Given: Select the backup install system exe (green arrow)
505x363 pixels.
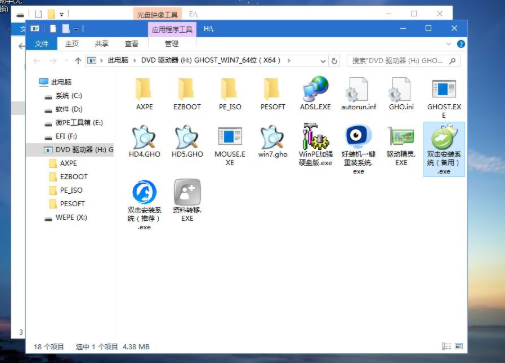Looking at the screenshot, I should [444, 149].
